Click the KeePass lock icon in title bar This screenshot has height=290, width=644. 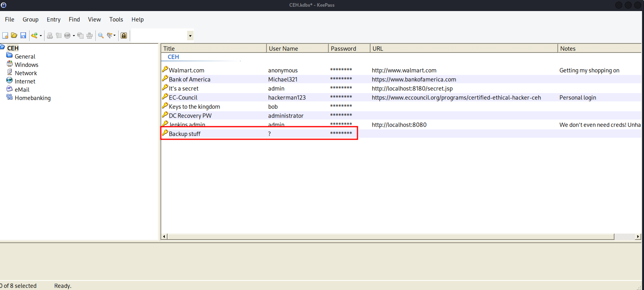point(4,5)
